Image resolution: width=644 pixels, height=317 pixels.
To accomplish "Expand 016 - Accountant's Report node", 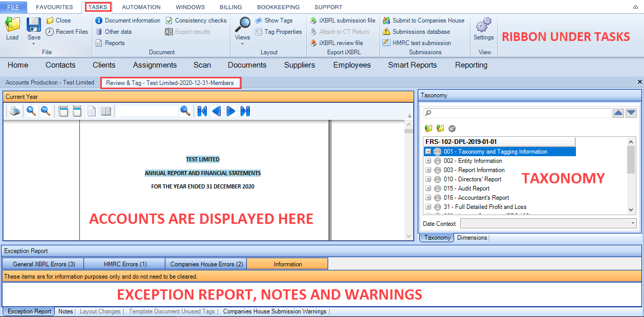I will click(x=428, y=198).
